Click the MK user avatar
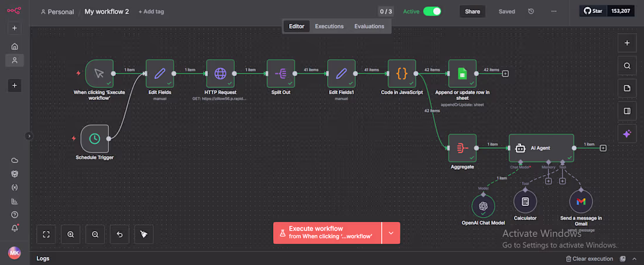The height and width of the screenshot is (265, 644). point(15,253)
